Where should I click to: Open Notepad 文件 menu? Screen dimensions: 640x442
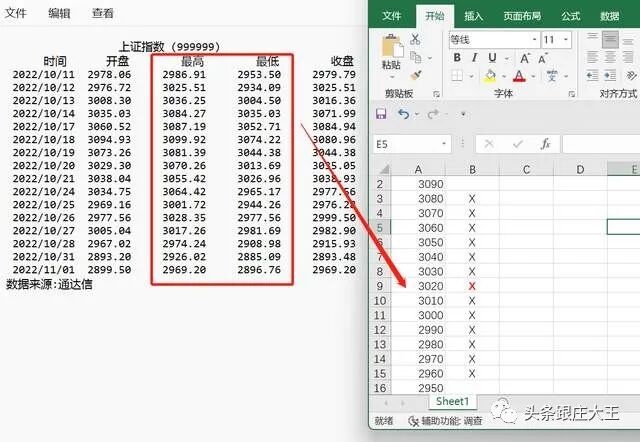[x=16, y=13]
